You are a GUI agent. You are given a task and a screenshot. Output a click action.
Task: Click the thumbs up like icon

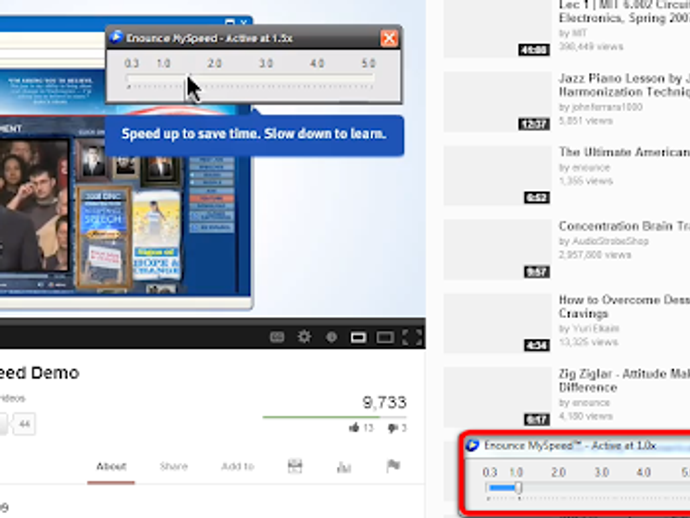354,427
